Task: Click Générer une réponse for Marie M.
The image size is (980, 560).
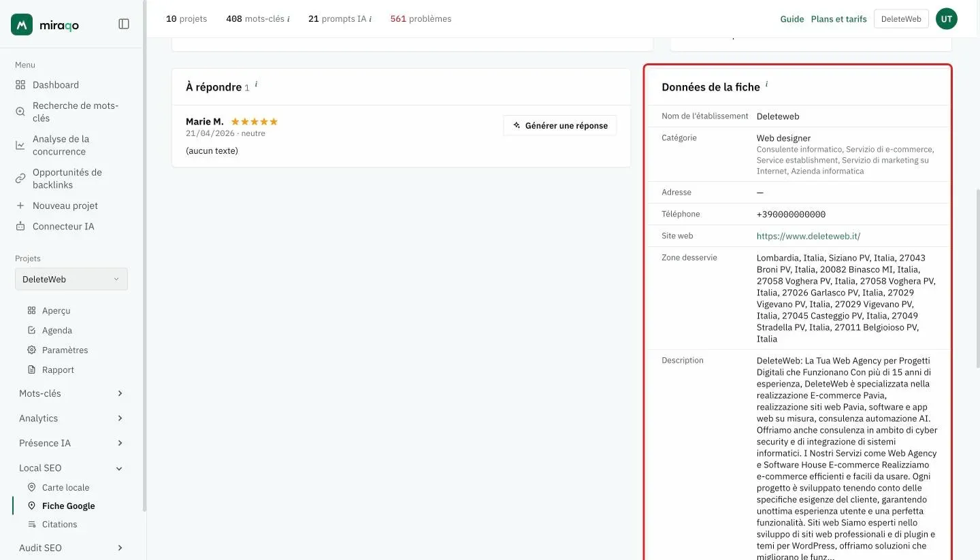Action: 560,126
